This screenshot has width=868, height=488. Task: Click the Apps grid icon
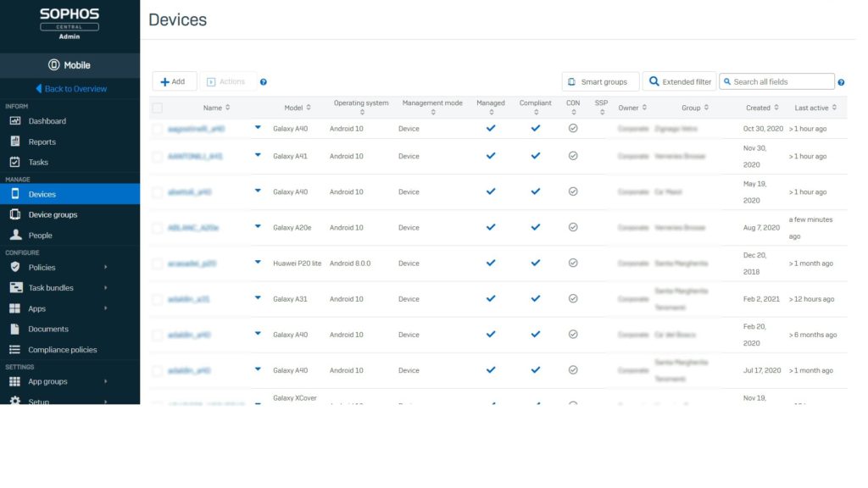[15, 308]
